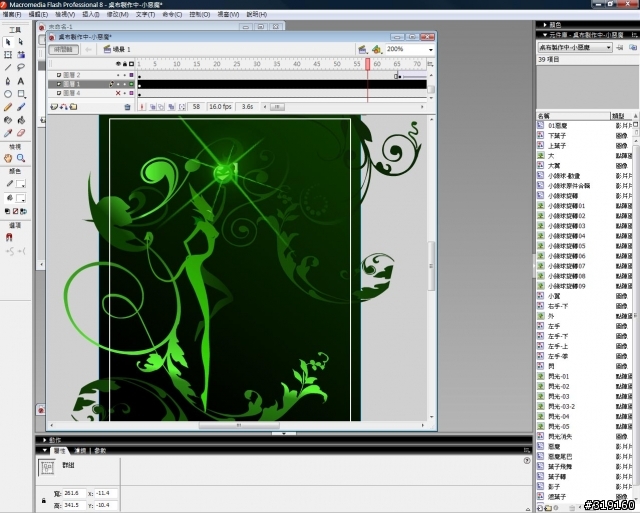The width and height of the screenshot is (640, 513).
Task: Collapse the Library panel
Action: 545,35
